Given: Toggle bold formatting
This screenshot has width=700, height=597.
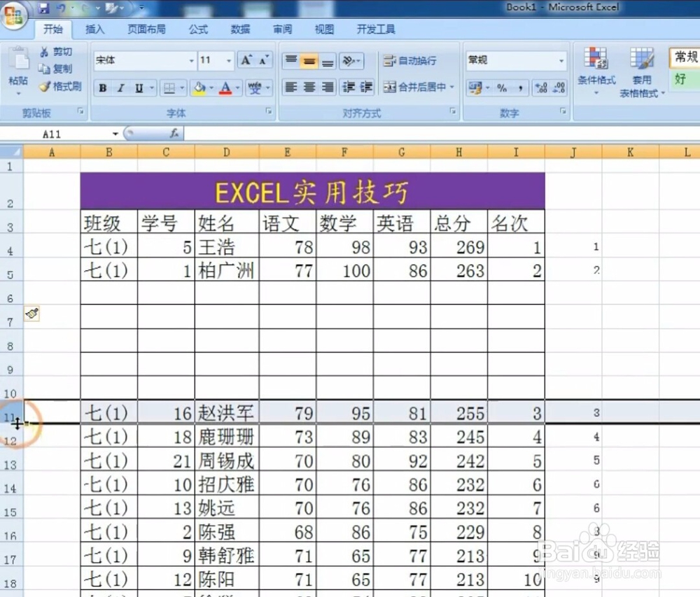Looking at the screenshot, I should [102, 87].
